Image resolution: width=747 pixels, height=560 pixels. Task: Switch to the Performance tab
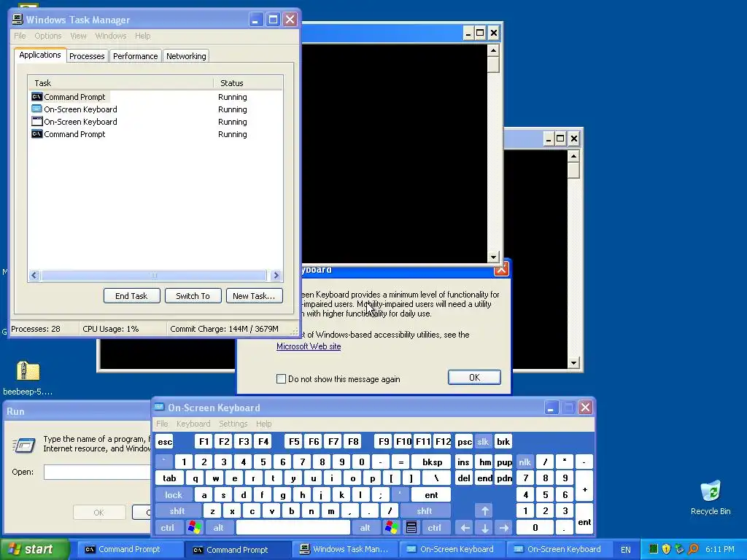click(x=135, y=56)
